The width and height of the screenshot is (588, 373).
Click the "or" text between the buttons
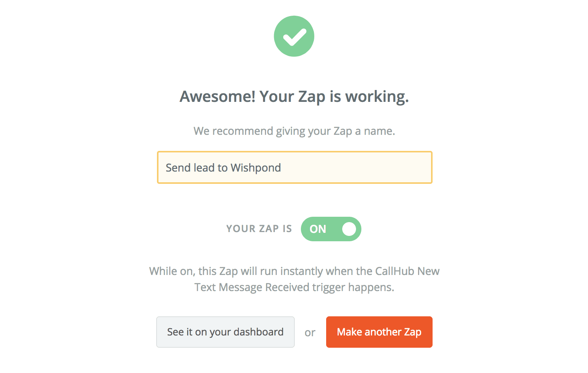[310, 332]
